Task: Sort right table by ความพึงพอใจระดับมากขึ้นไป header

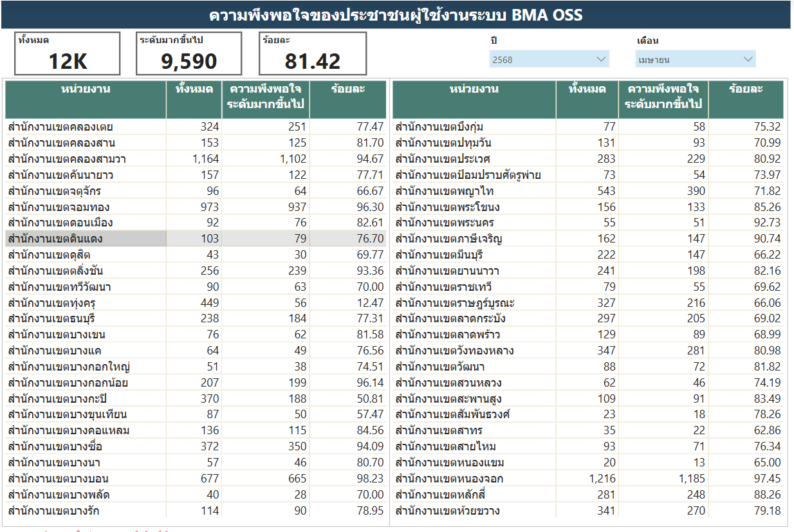Action: (x=663, y=99)
